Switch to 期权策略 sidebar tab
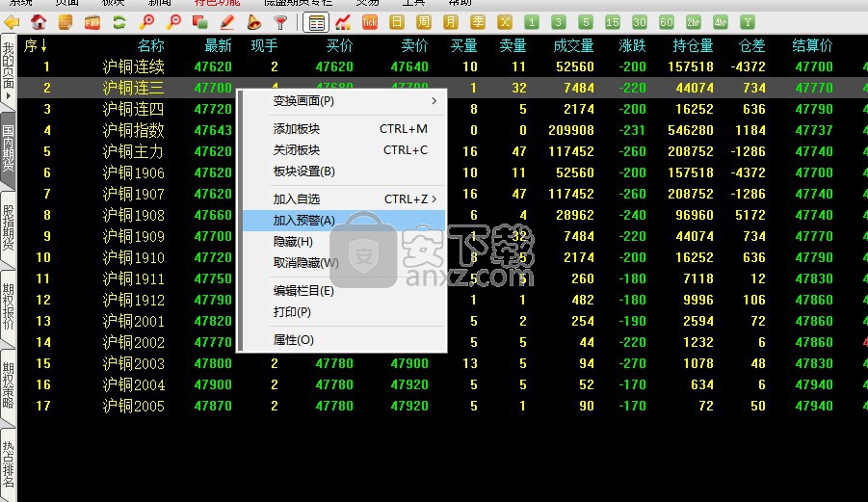The image size is (868, 502). coord(9,385)
